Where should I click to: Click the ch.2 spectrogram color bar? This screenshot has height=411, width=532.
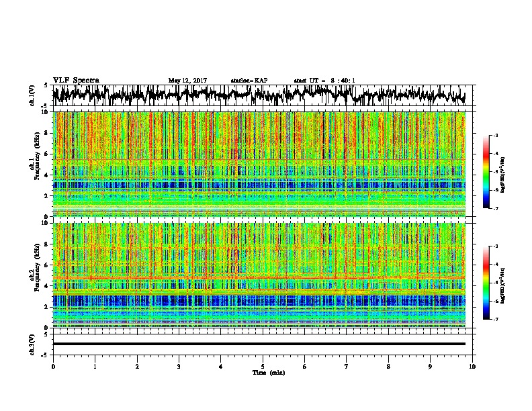(486, 283)
